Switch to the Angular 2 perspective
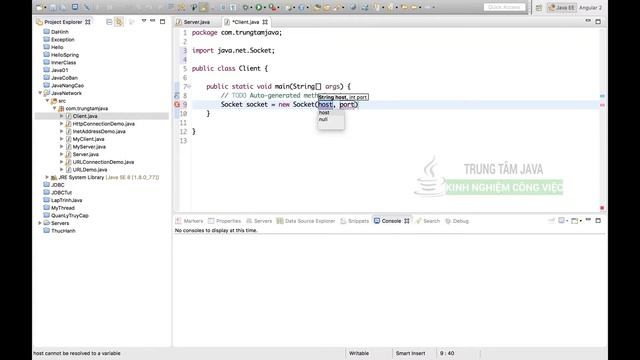 tap(590, 8)
